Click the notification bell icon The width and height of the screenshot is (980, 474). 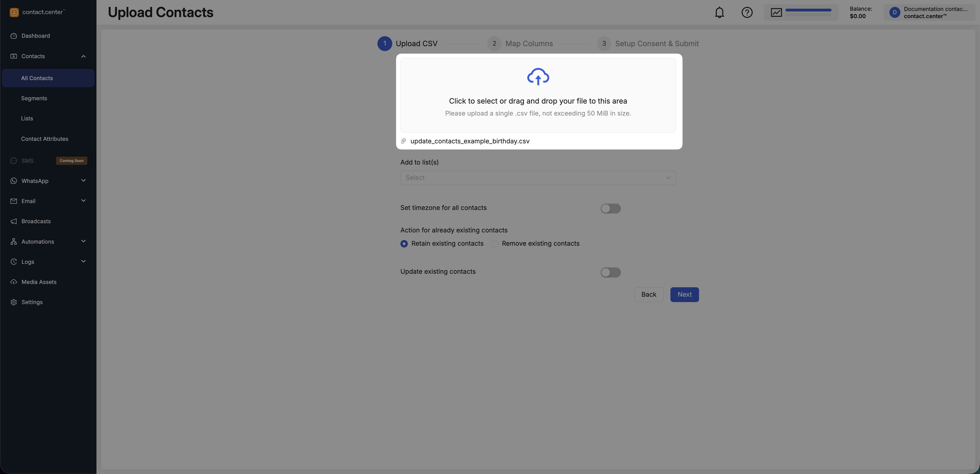click(x=719, y=13)
